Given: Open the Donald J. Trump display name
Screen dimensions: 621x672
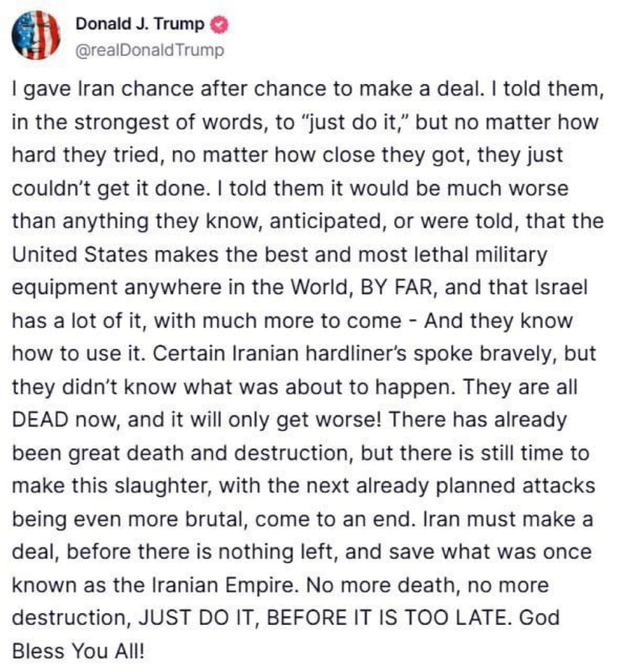Looking at the screenshot, I should (x=140, y=25).
